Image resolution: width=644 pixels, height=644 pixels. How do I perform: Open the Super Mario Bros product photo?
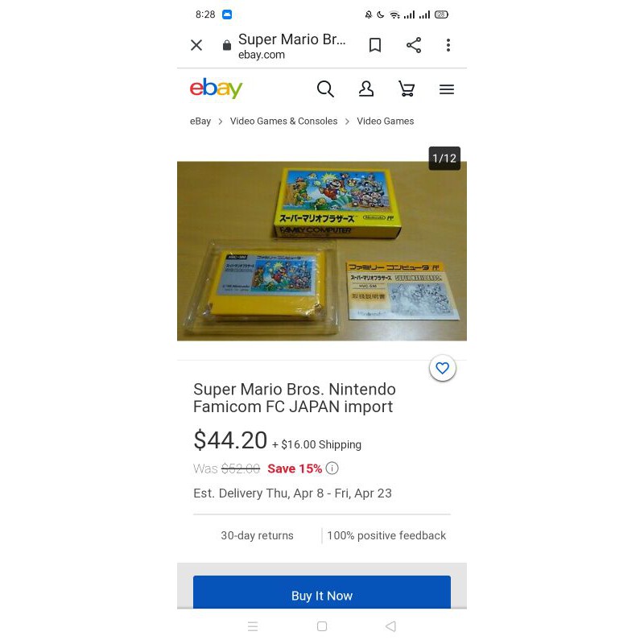(x=321, y=251)
